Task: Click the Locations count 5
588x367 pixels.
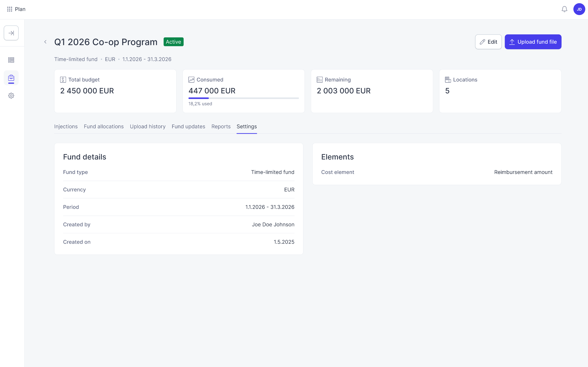Action: coord(447,91)
